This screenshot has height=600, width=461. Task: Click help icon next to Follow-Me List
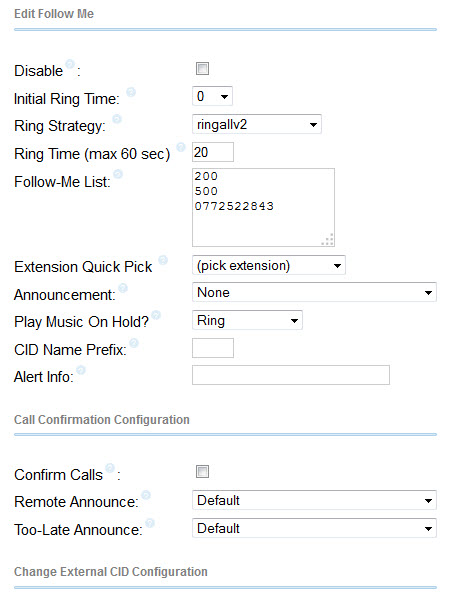pyautogui.click(x=118, y=174)
